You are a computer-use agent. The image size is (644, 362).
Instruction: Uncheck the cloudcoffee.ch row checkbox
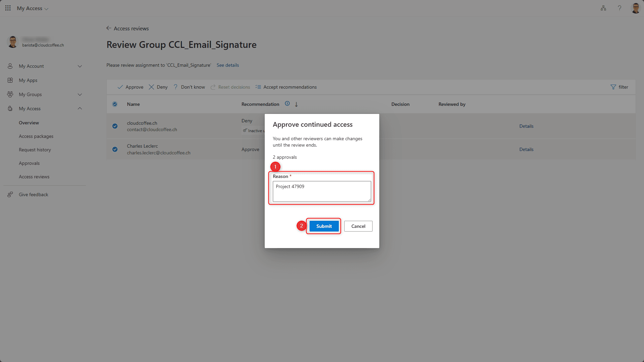point(115,126)
